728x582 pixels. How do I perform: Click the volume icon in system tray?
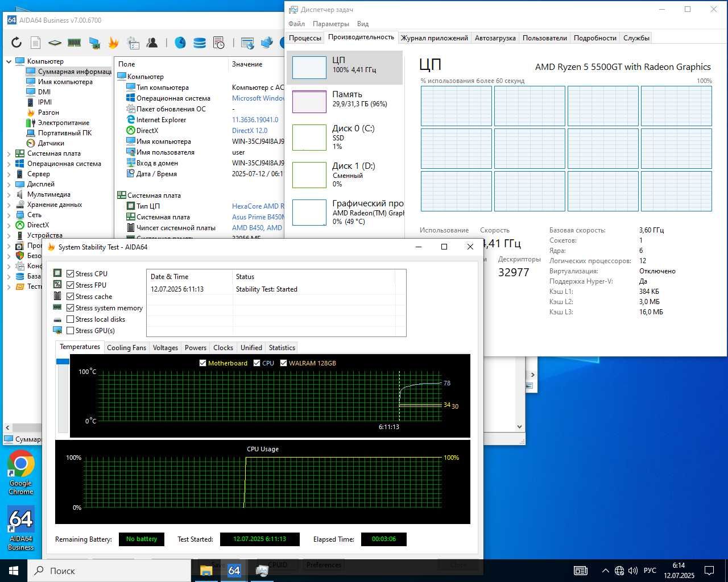[632, 571]
